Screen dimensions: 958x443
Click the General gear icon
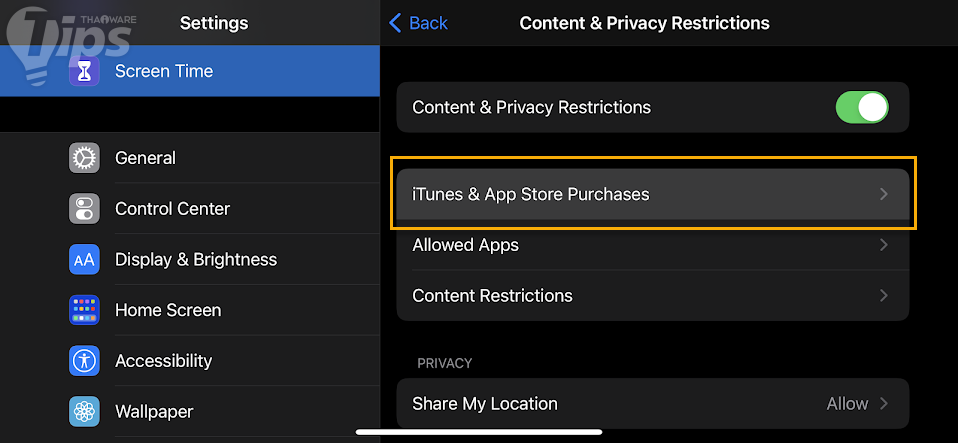[x=84, y=158]
